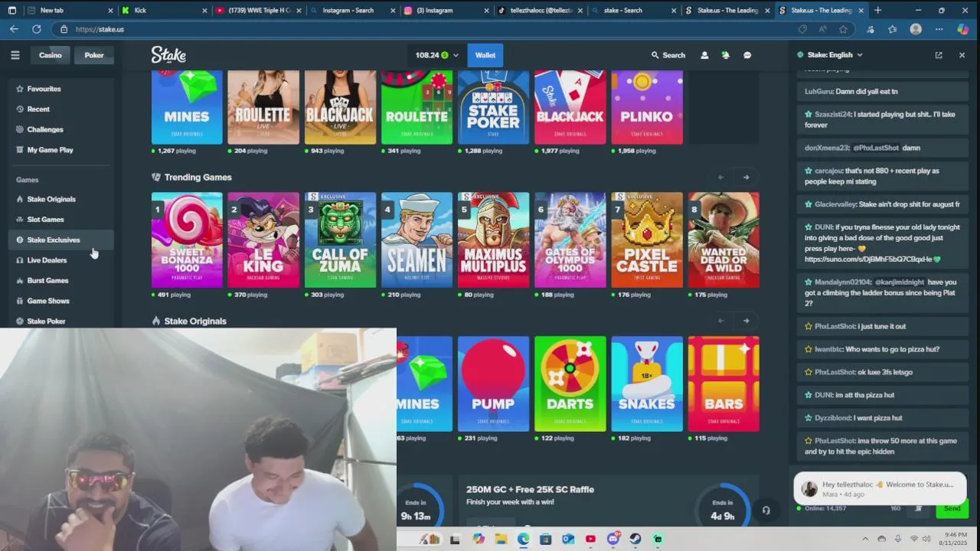980x551 pixels.
Task: Open the sidebar hamburger menu
Action: coord(15,55)
